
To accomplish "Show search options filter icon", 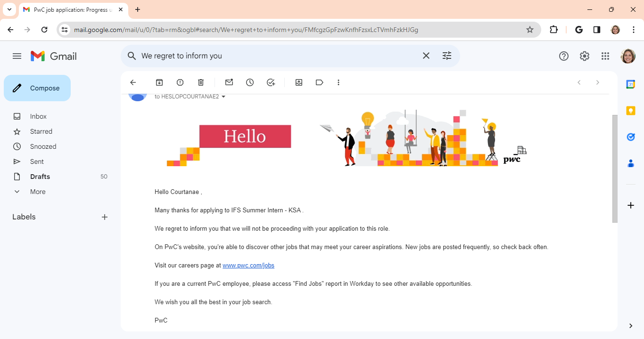I will click(447, 56).
